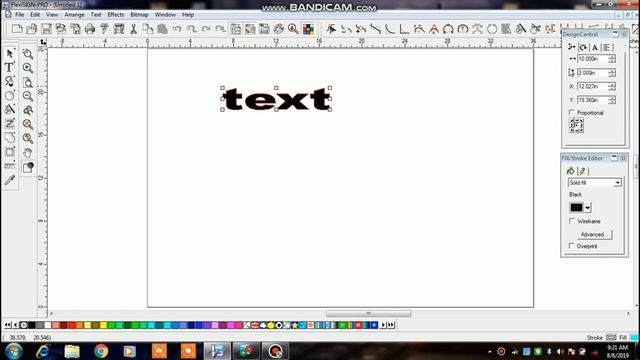This screenshot has width=640, height=360.
Task: Pick the Oval shape tool in the toolbox
Action: coord(9,96)
